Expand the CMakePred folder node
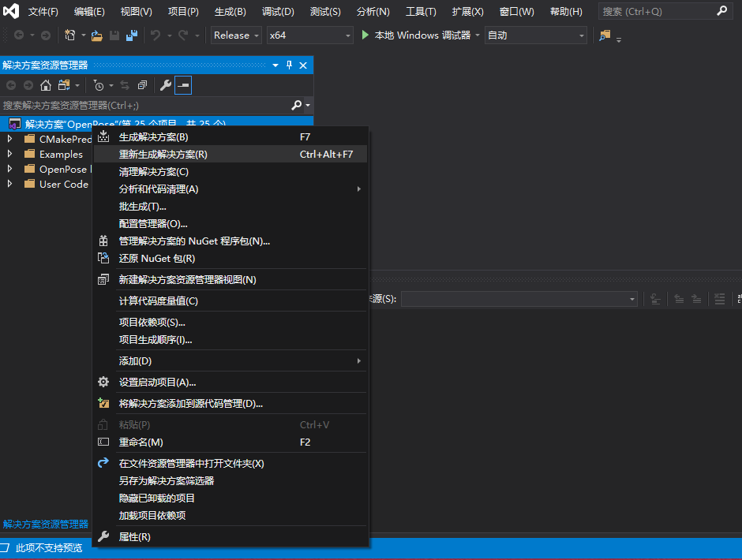 (x=9, y=139)
